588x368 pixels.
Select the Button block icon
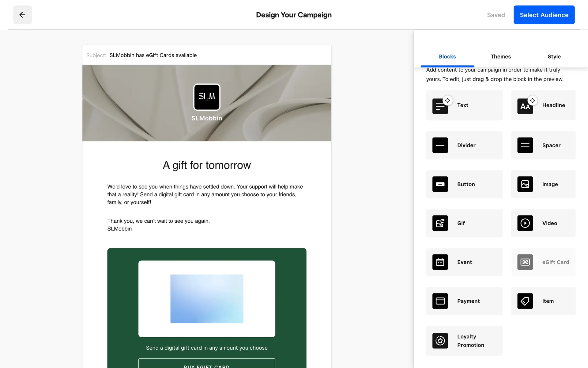coord(440,184)
